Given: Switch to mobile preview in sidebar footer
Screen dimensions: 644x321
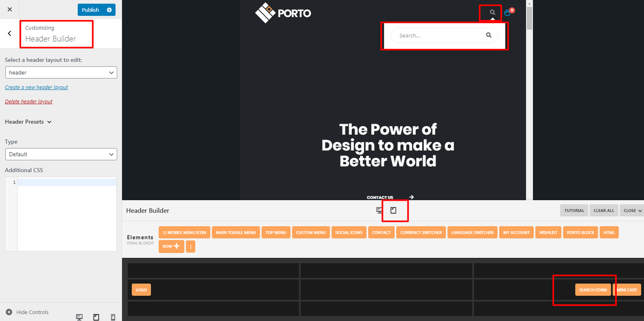Looking at the screenshot, I should pyautogui.click(x=113, y=317).
